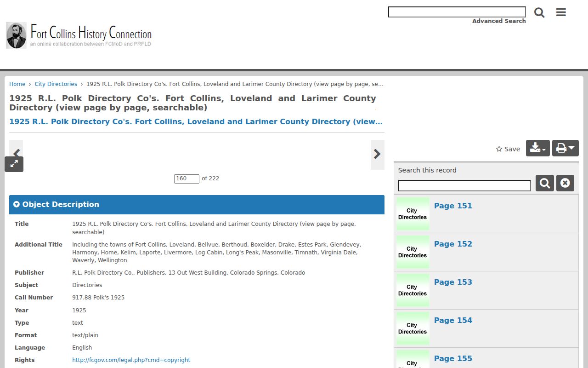Click the Language value English

pyautogui.click(x=82, y=348)
